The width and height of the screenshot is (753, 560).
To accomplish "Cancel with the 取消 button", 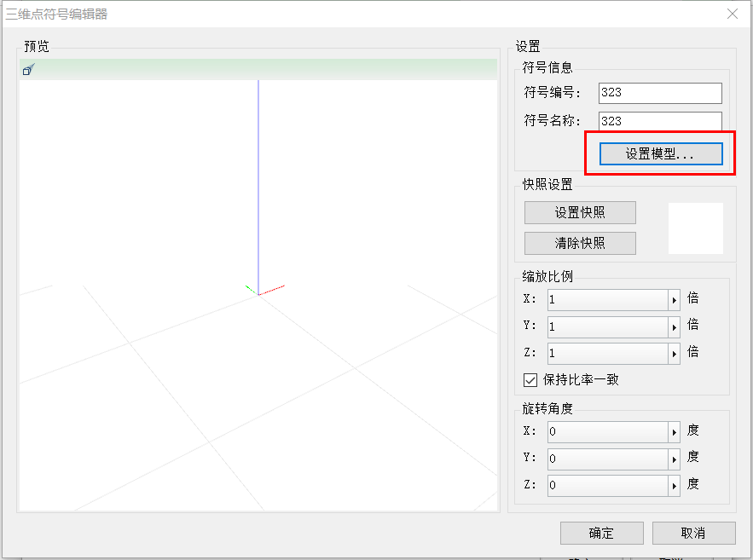I will [694, 533].
